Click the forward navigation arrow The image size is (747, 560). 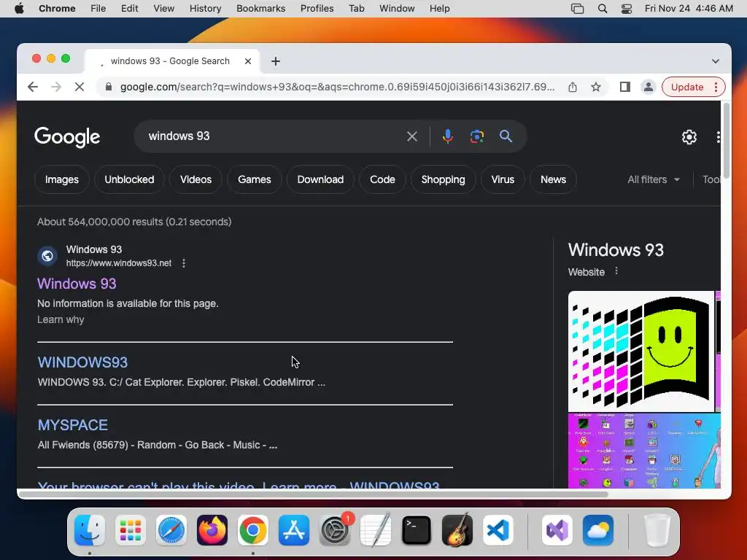(x=56, y=87)
